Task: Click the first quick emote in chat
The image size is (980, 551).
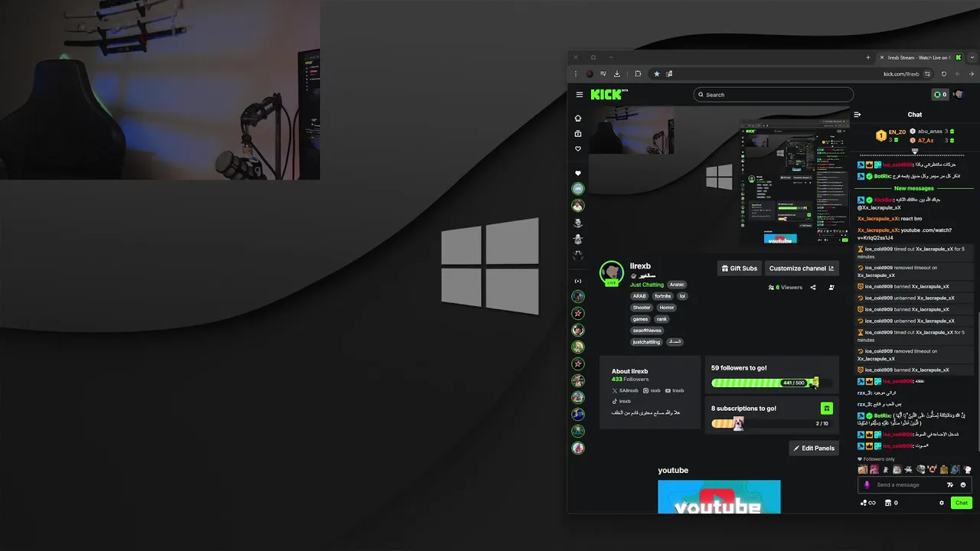Action: pyautogui.click(x=863, y=469)
